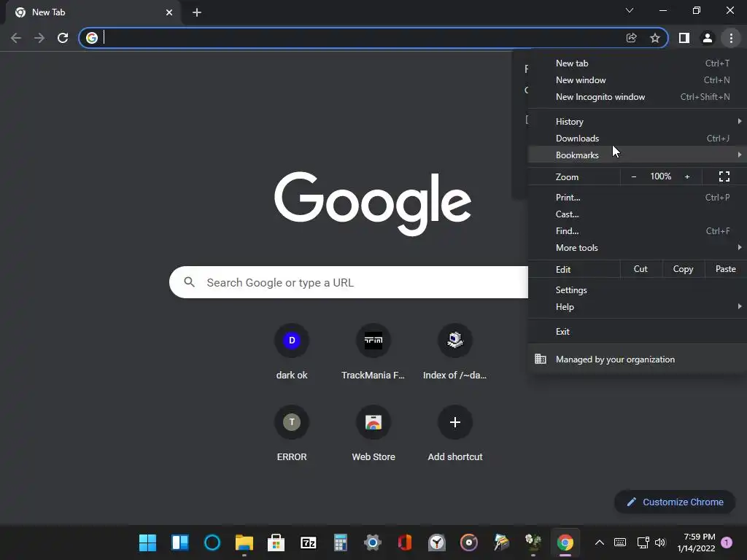The height and width of the screenshot is (560, 747).
Task: Click the Google icon in the address bar
Action: [x=92, y=38]
